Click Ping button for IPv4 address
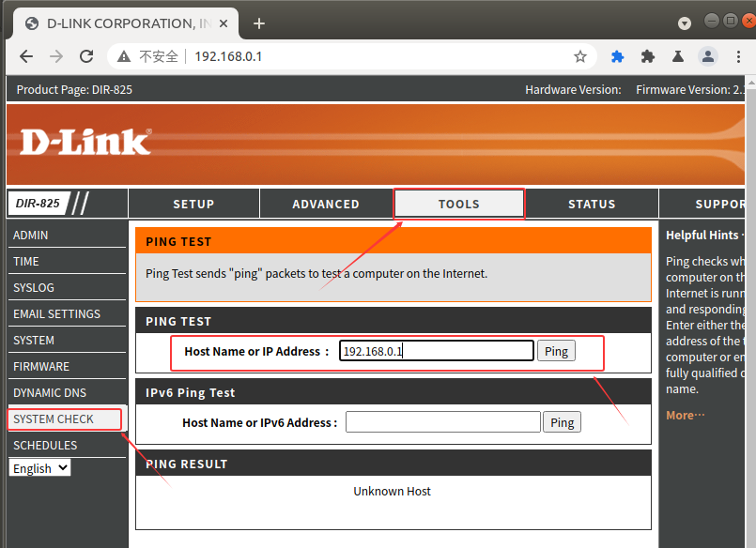 click(x=556, y=351)
